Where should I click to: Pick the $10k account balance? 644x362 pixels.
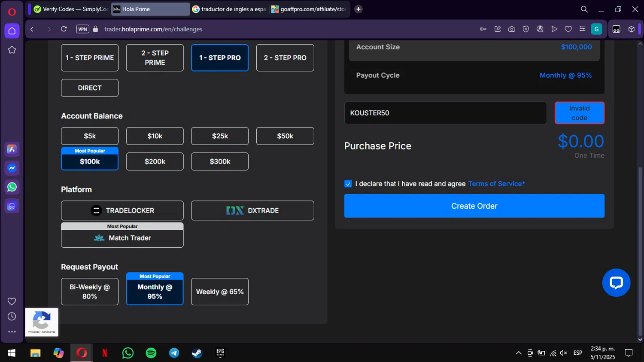[155, 136]
